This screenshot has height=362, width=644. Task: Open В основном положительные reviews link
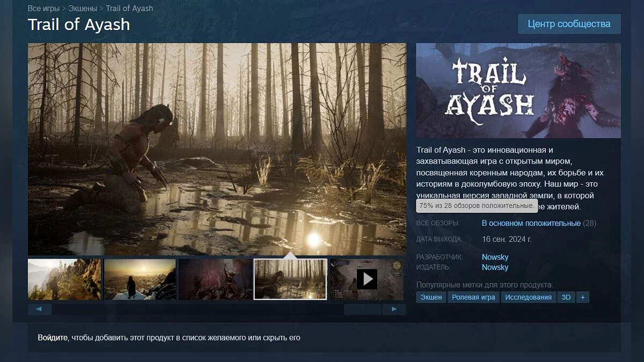[531, 223]
